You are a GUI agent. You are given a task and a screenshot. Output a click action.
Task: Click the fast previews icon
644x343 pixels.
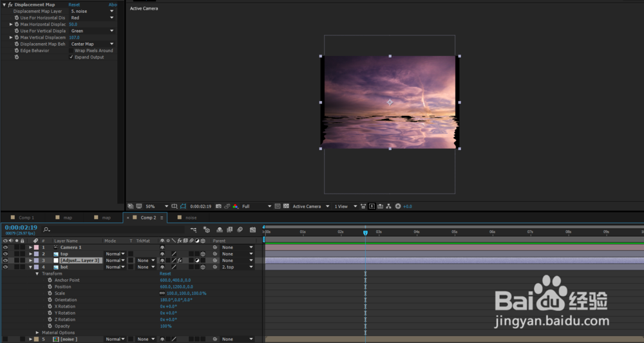[x=372, y=207]
